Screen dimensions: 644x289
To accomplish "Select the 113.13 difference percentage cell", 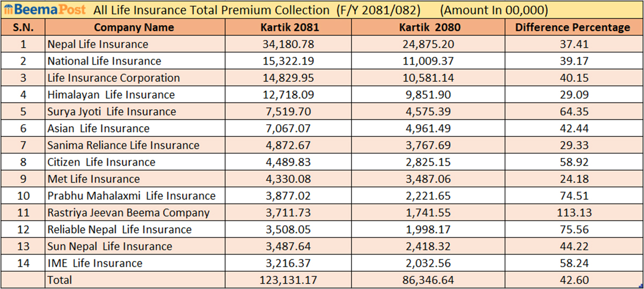I will tap(573, 213).
